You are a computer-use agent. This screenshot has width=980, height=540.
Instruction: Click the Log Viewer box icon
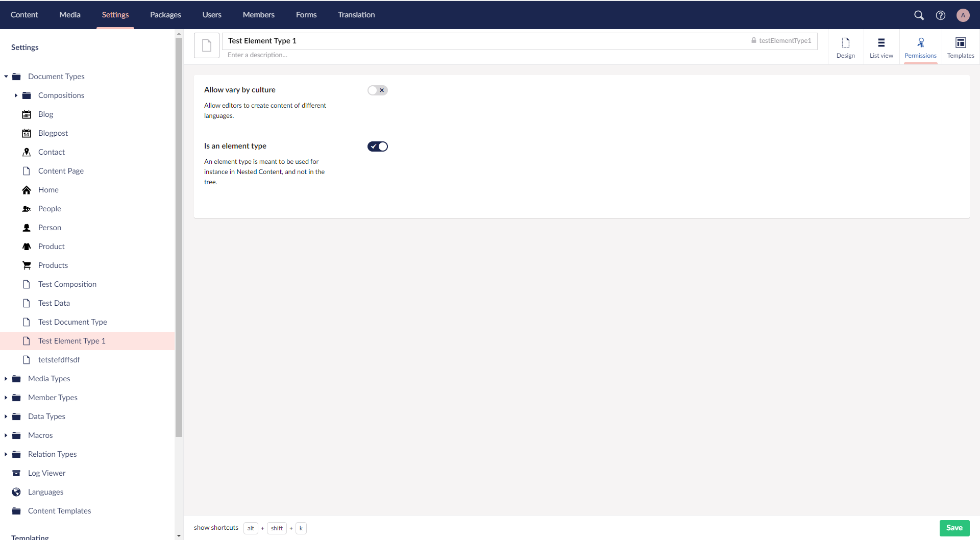click(16, 473)
